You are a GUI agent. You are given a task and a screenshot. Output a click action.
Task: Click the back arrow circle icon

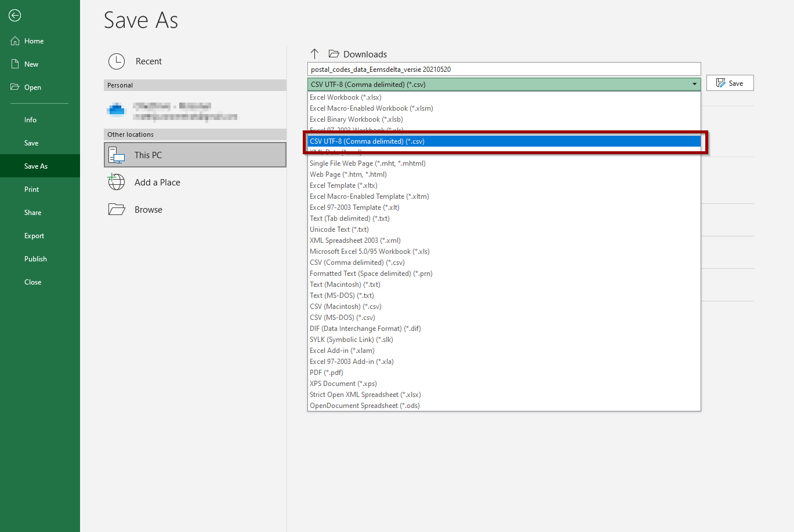[x=15, y=16]
